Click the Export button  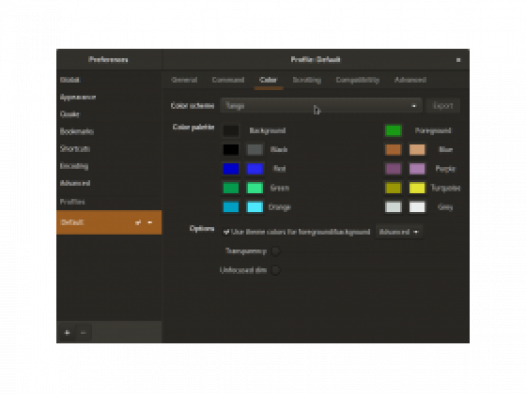(443, 106)
